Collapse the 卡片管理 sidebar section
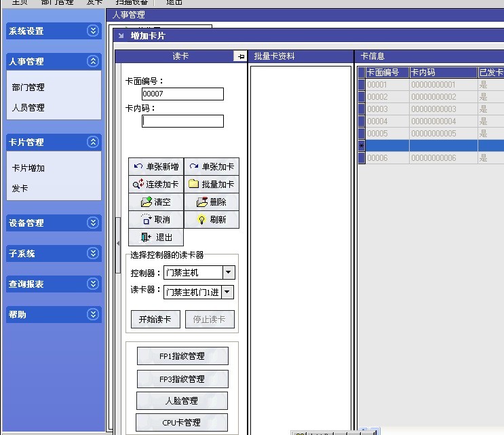504x435 pixels. click(93, 142)
